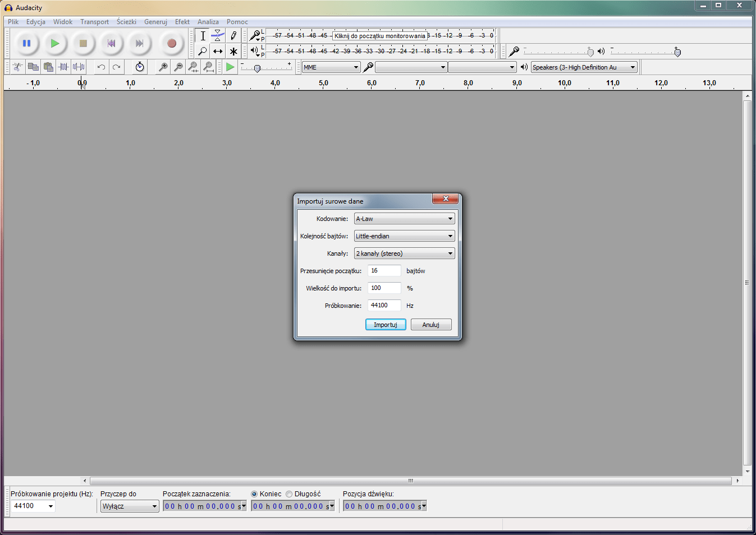
Task: Click the Pozycja dźwięku time field
Action: (x=385, y=506)
